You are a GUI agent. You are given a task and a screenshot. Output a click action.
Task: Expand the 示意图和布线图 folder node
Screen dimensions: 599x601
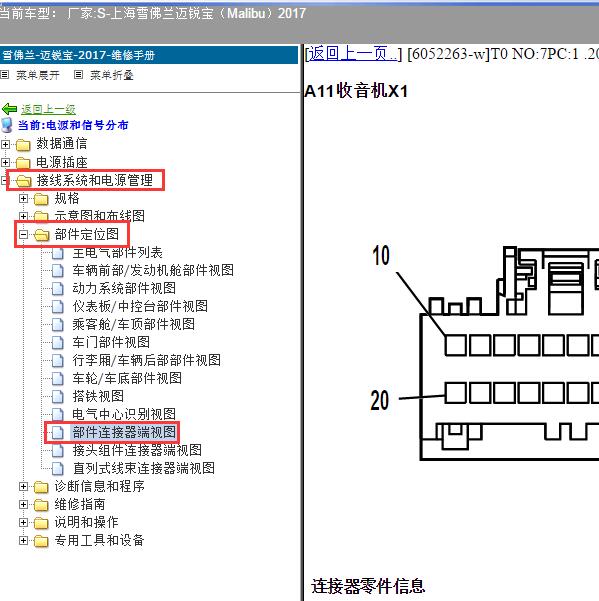(x=23, y=217)
